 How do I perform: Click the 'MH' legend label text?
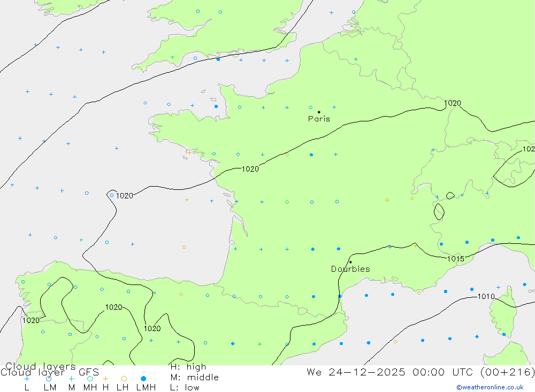point(90,388)
